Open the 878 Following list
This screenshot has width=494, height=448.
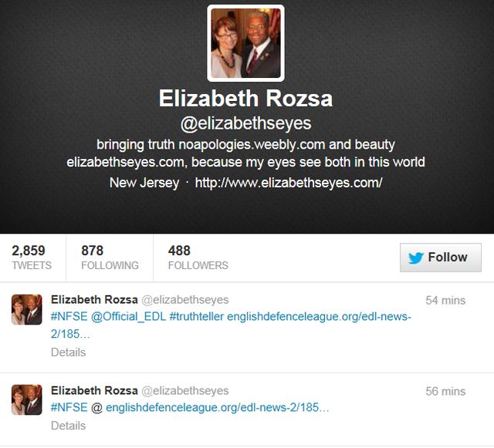click(x=110, y=258)
